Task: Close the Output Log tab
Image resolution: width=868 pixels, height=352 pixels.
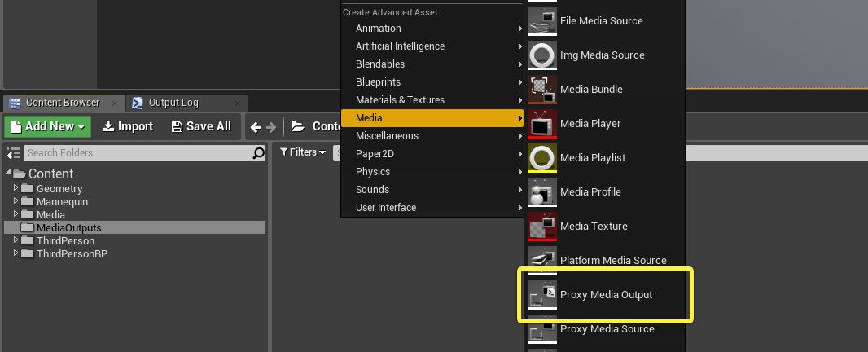Action: [238, 103]
